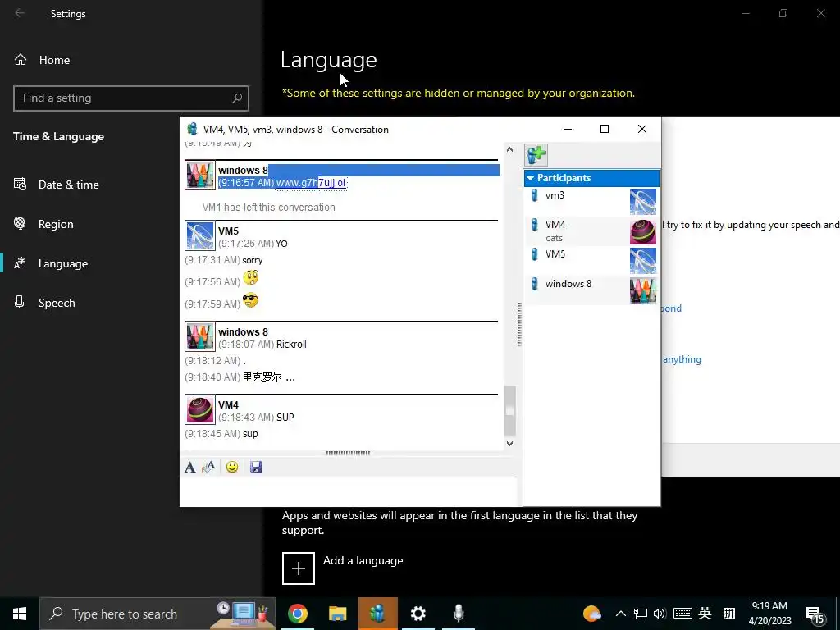Click the Rickroll message text

[x=291, y=345]
